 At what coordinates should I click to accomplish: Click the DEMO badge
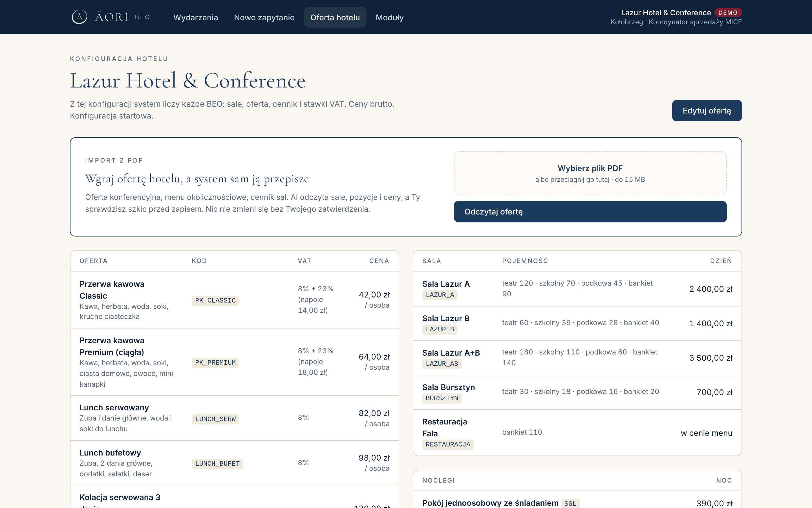click(728, 12)
